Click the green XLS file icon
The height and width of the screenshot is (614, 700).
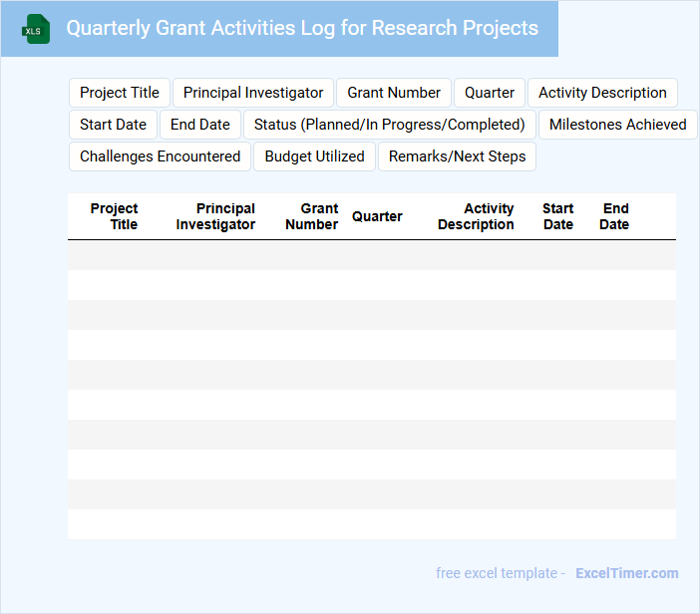pos(37,29)
